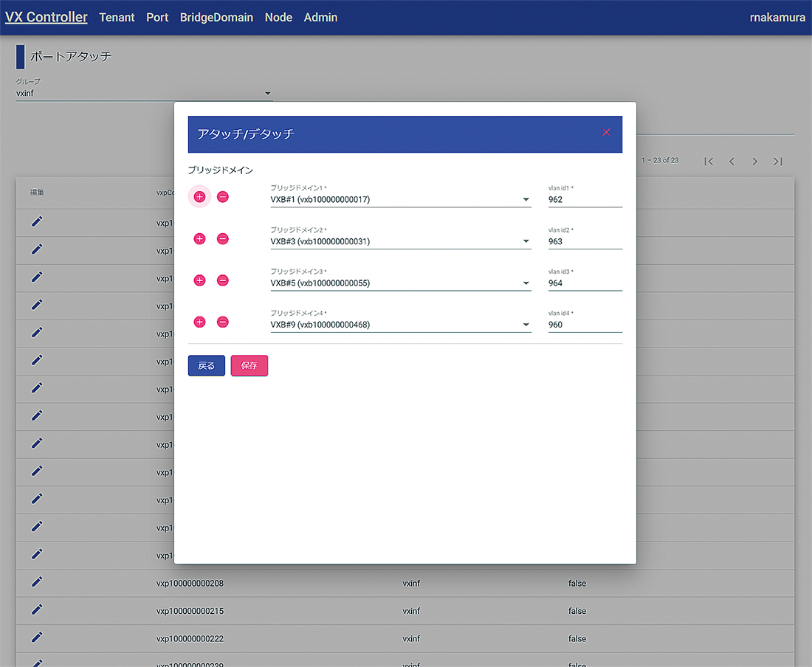Click the pencil edit icon for vxp100000000208
This screenshot has width=812, height=667.
point(37,583)
